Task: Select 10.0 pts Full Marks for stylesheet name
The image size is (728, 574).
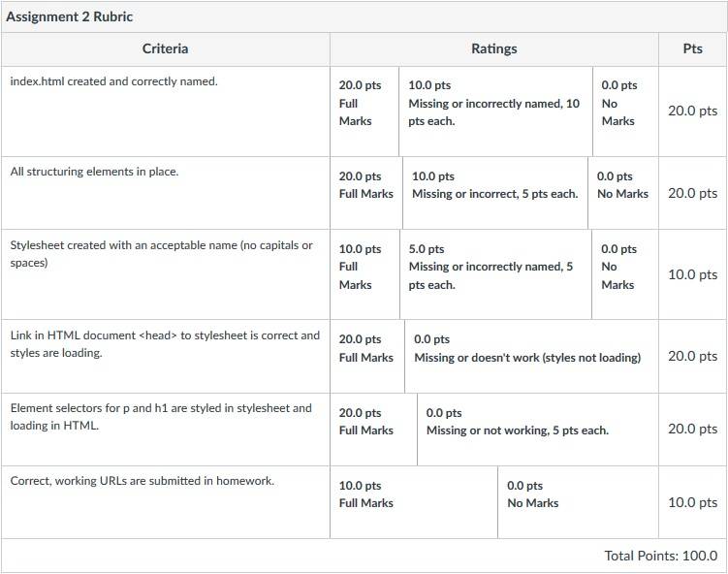Action: [x=364, y=274]
